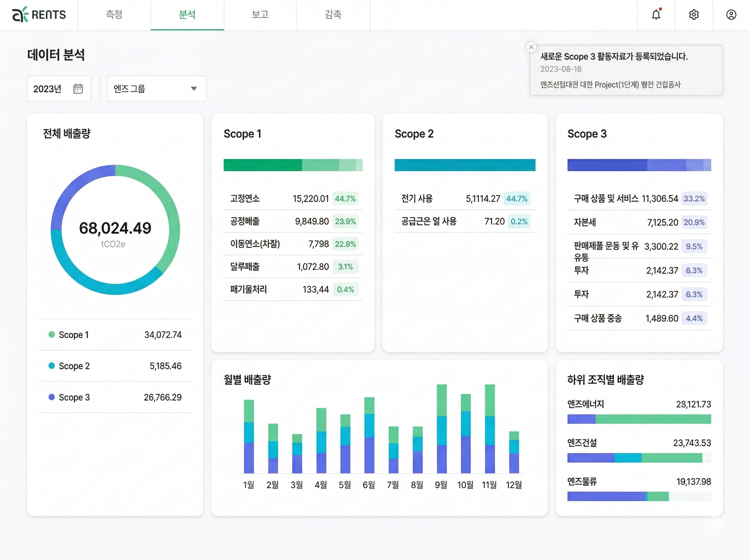Click the calendar icon next to 2023년
This screenshot has height=560, width=750.
click(x=78, y=89)
